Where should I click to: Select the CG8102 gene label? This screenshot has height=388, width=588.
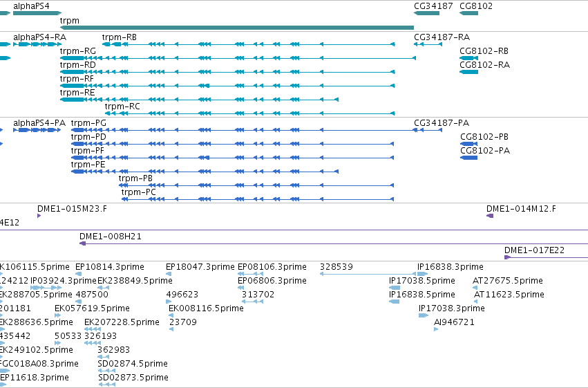(x=476, y=6)
